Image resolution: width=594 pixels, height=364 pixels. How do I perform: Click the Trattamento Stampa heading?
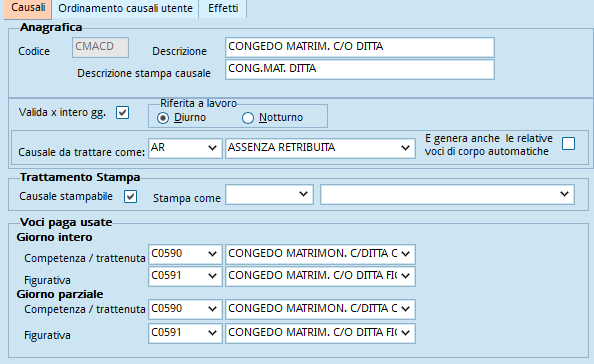click(x=80, y=177)
